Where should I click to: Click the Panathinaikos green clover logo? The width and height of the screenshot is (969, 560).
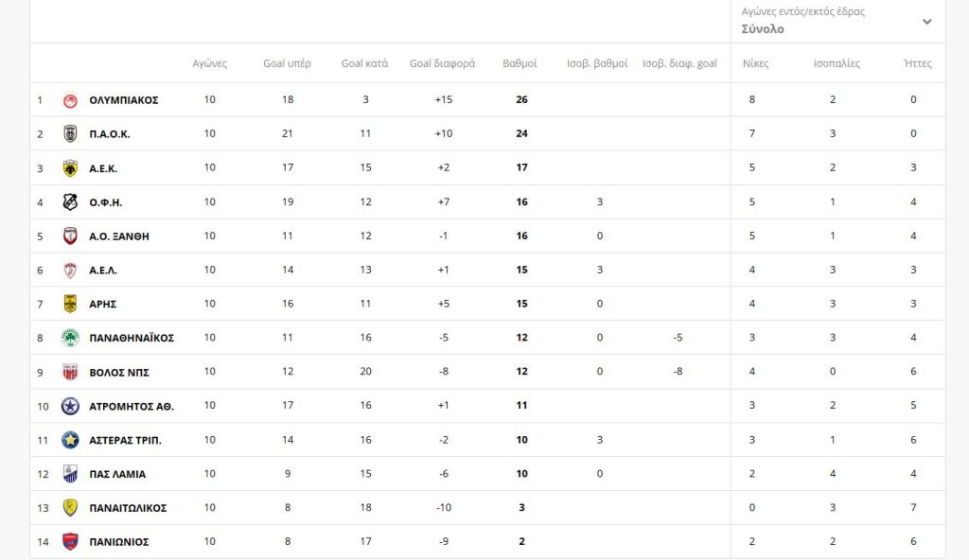70,338
